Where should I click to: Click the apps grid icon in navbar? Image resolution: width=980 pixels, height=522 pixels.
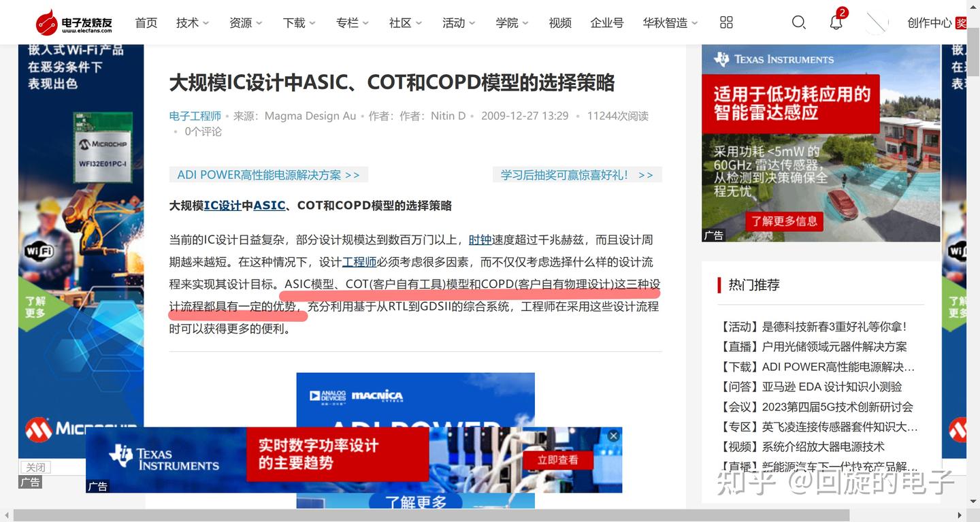tap(725, 22)
